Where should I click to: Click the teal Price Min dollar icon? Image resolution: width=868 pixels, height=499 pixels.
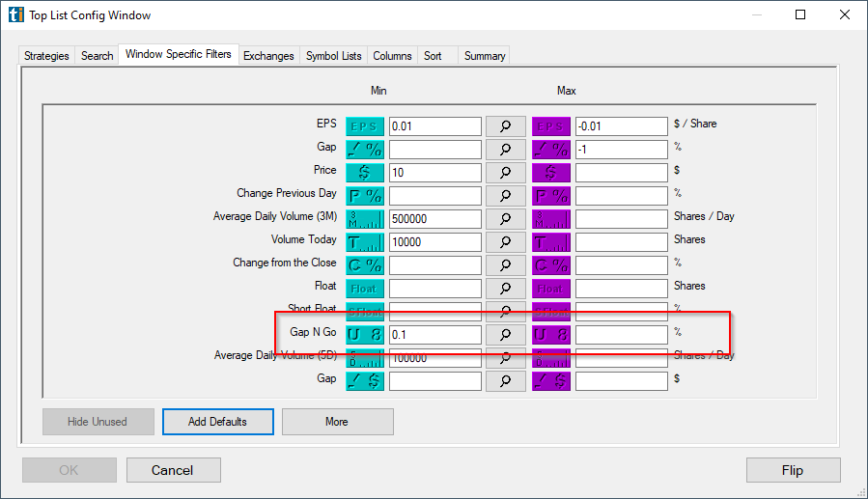(365, 173)
